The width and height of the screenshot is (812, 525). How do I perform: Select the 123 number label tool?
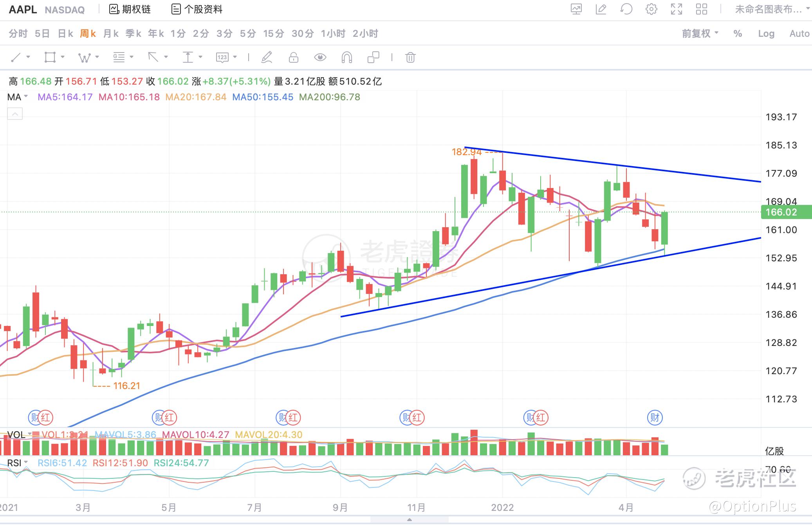[x=222, y=58]
